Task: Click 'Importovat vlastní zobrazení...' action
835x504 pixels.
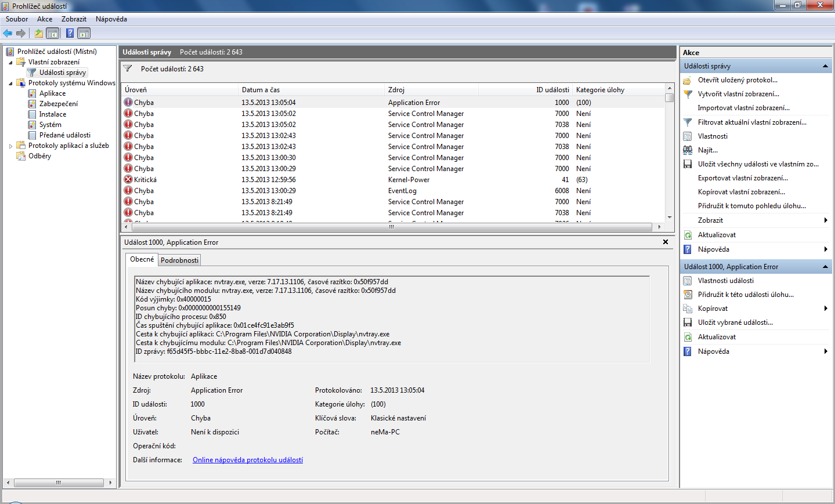Action: [x=744, y=108]
